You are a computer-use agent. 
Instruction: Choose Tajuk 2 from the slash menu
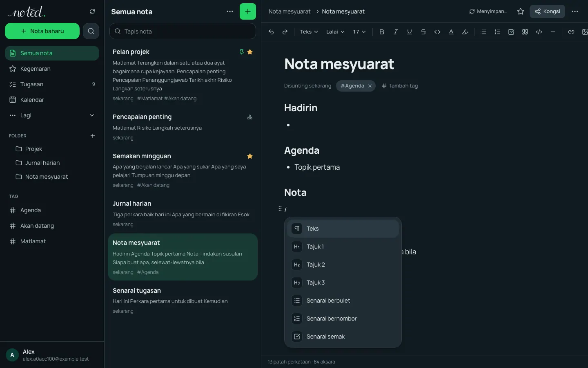click(343, 265)
